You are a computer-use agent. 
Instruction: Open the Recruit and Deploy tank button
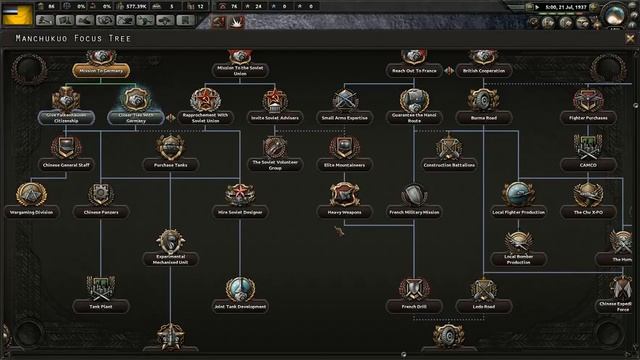coord(165,20)
